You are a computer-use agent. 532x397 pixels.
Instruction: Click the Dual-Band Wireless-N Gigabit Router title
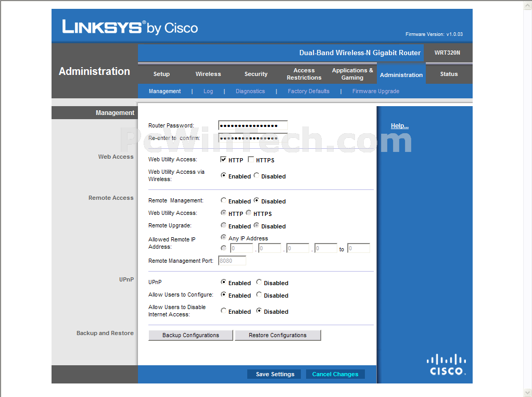360,53
